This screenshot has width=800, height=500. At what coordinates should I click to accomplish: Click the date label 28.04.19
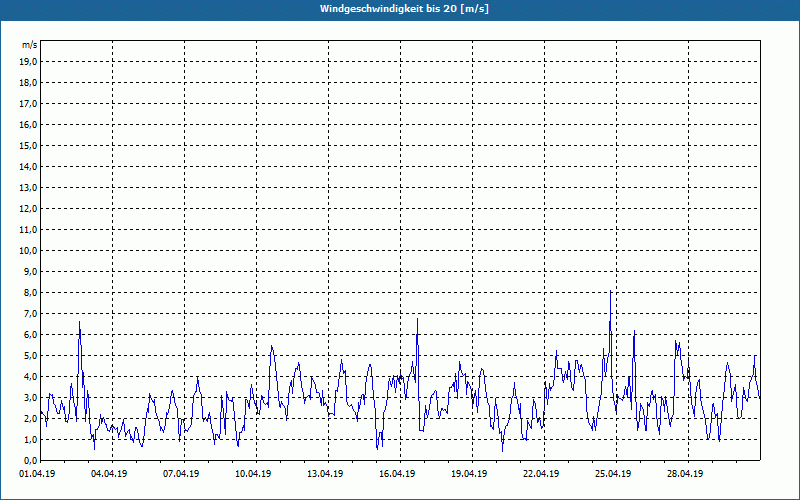pos(685,474)
